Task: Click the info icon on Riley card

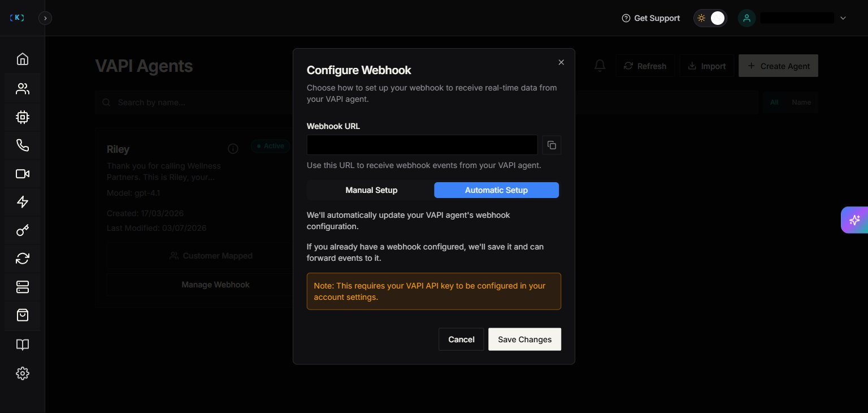Action: click(x=233, y=149)
